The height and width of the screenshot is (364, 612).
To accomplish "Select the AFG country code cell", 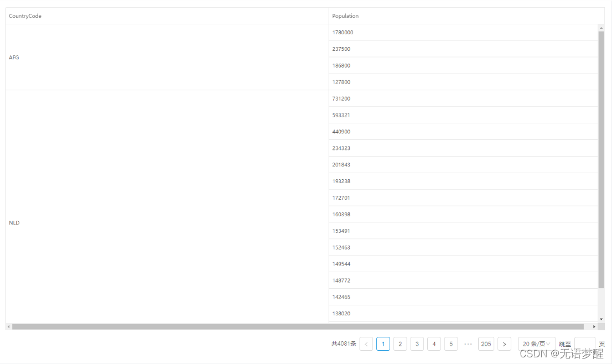I will pos(167,58).
